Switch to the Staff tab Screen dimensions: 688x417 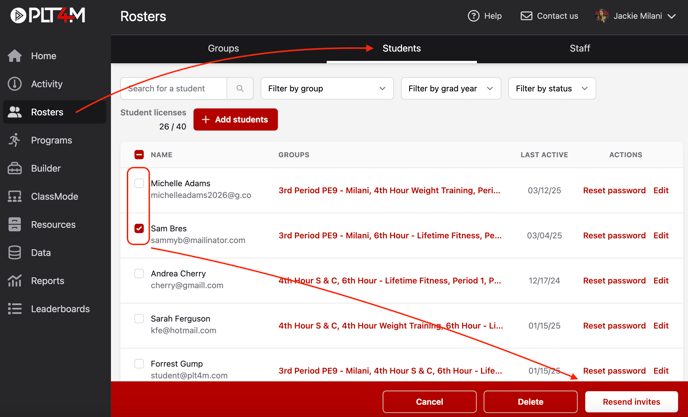(x=579, y=48)
